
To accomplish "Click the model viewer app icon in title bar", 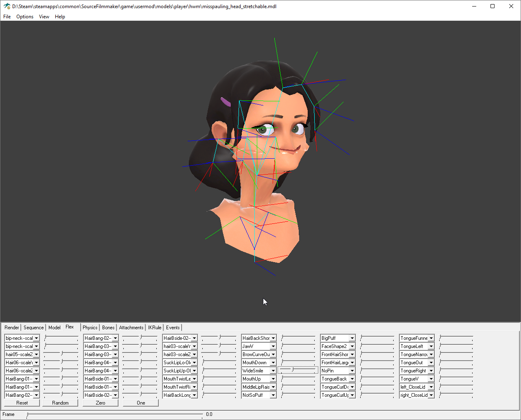I will 7,6.
